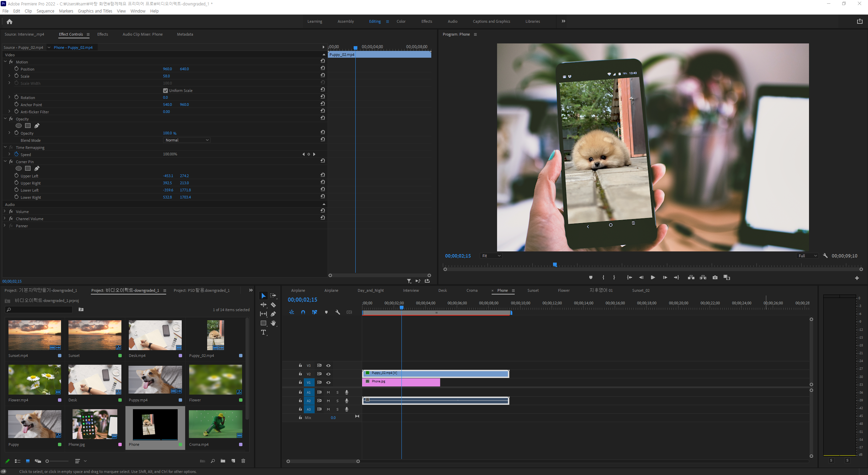Select the Type tool
Image resolution: width=868 pixels, height=475 pixels.
263,332
